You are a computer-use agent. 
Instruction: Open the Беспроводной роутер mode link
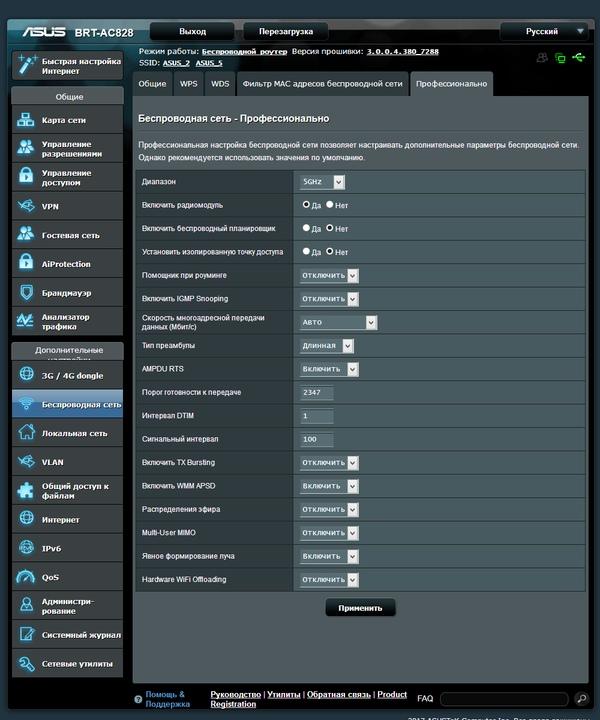(244, 51)
